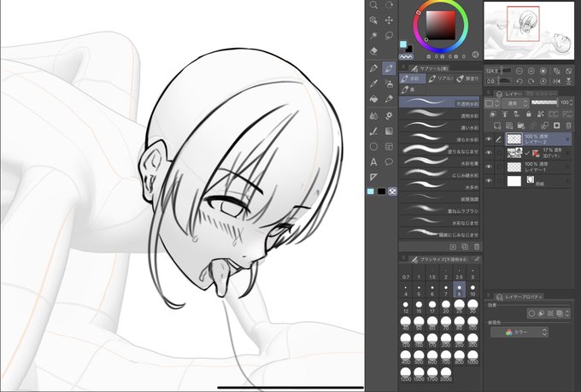Delete sub tool using trash icon

tap(477, 247)
